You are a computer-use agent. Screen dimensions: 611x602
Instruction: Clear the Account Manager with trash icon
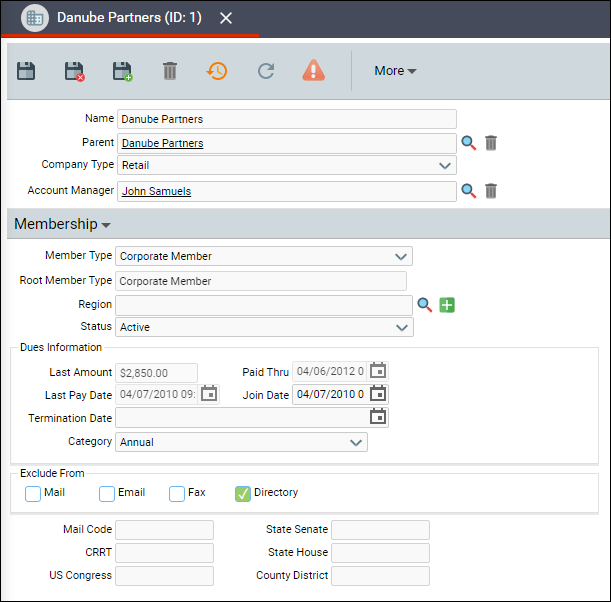[x=491, y=191]
